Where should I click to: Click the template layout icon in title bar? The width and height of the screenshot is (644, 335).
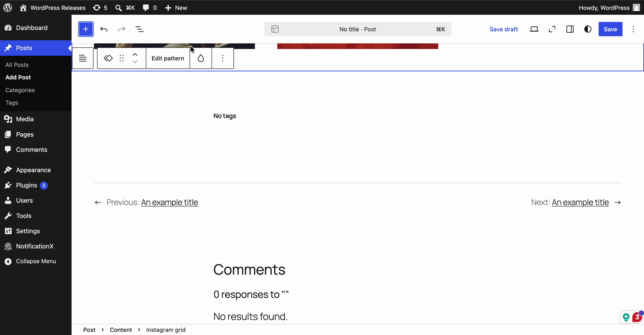[x=275, y=29]
